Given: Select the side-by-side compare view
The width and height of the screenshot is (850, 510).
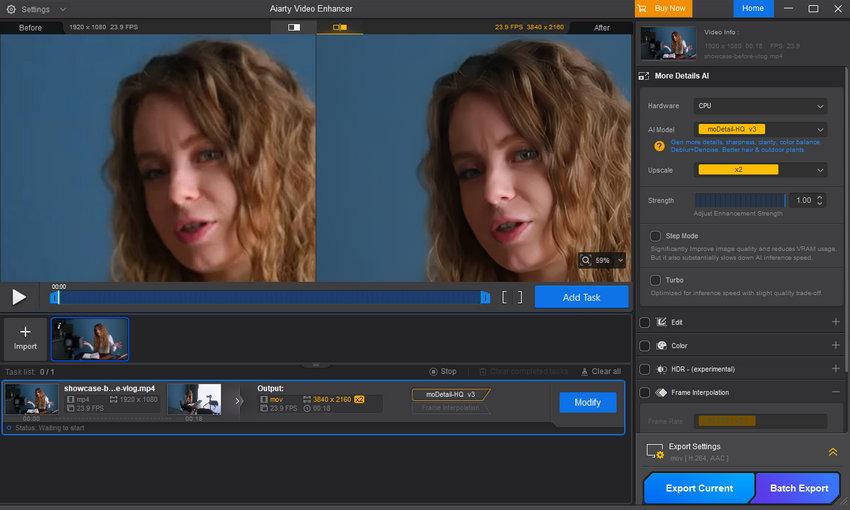Looking at the screenshot, I should [x=340, y=27].
